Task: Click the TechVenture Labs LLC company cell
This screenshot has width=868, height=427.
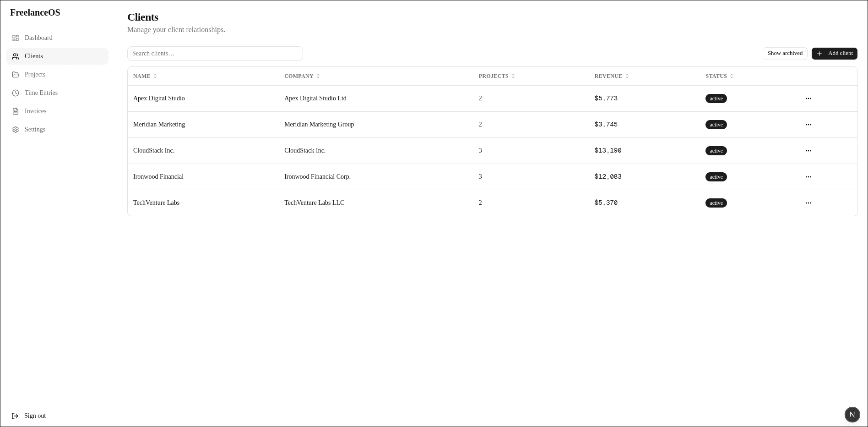Action: click(x=314, y=203)
